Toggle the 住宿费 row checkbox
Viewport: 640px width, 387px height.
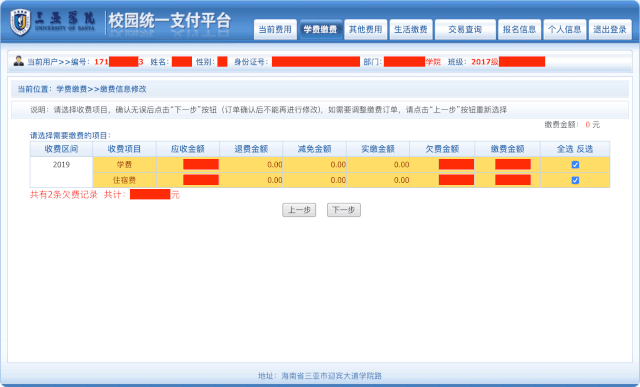point(575,180)
